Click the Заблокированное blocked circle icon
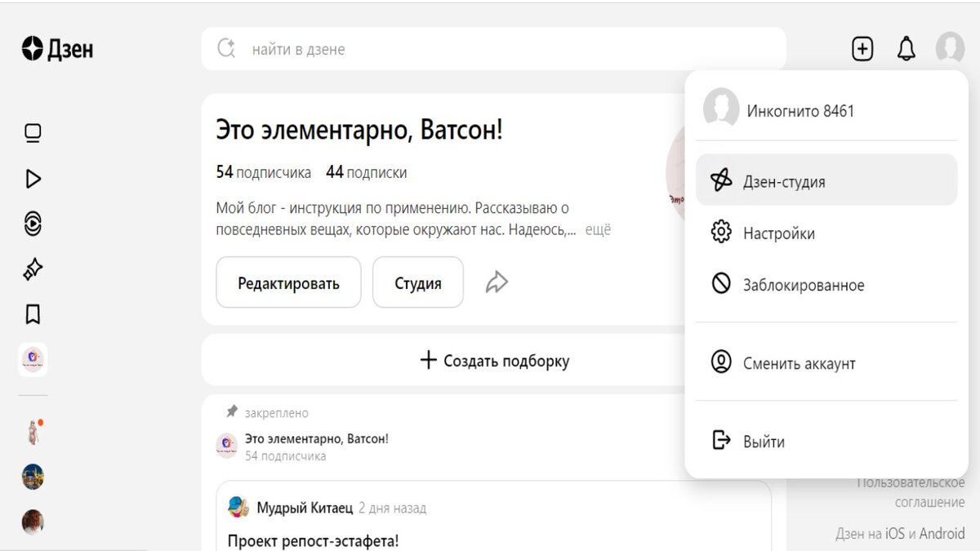Image resolution: width=980 pixels, height=551 pixels. [721, 283]
